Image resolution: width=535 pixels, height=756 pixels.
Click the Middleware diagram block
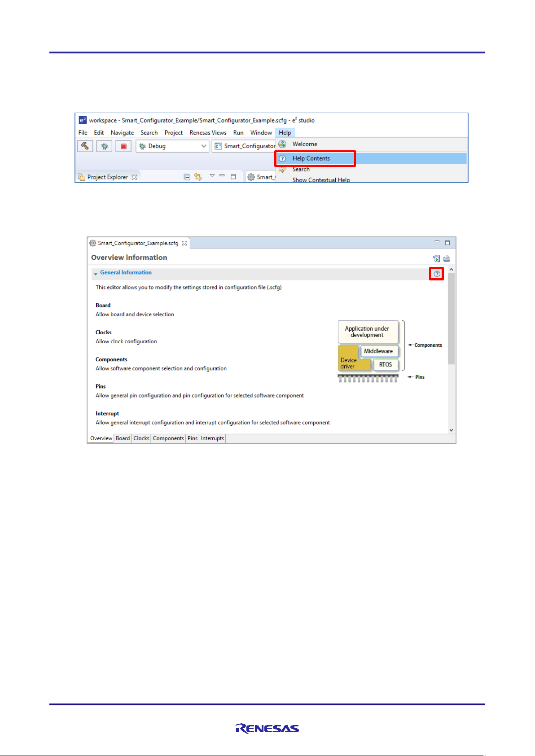tap(378, 351)
